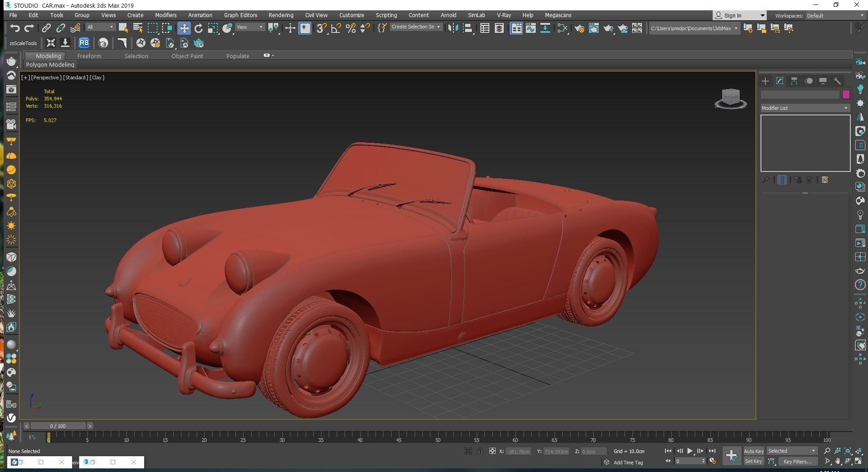This screenshot has width=868, height=472.
Task: Open the project path dropdown
Action: click(x=694, y=28)
